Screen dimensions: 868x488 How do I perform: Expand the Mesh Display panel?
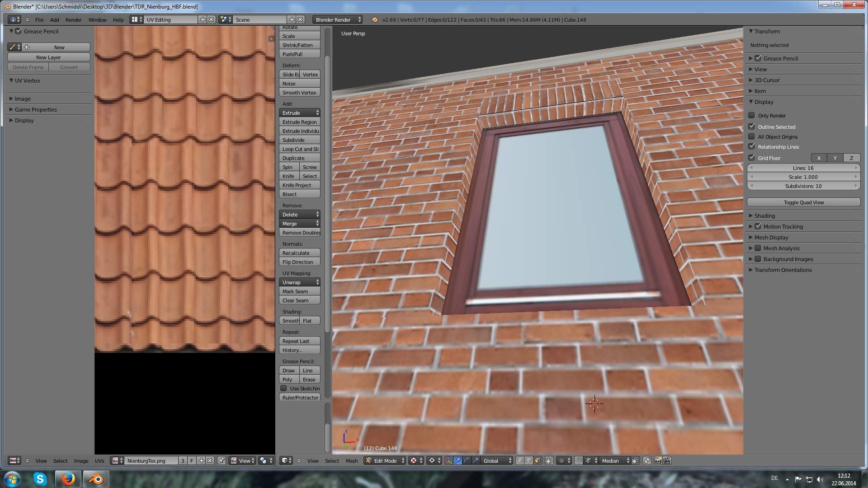pos(771,237)
